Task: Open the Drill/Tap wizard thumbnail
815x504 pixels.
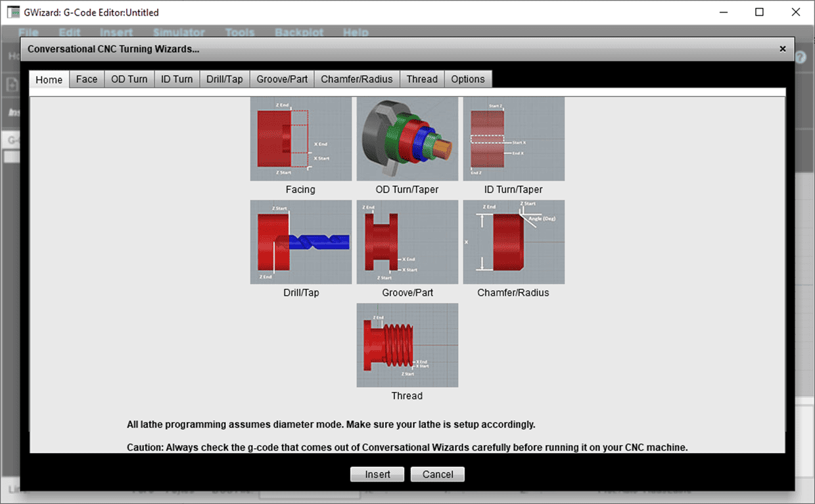Action: [x=300, y=241]
